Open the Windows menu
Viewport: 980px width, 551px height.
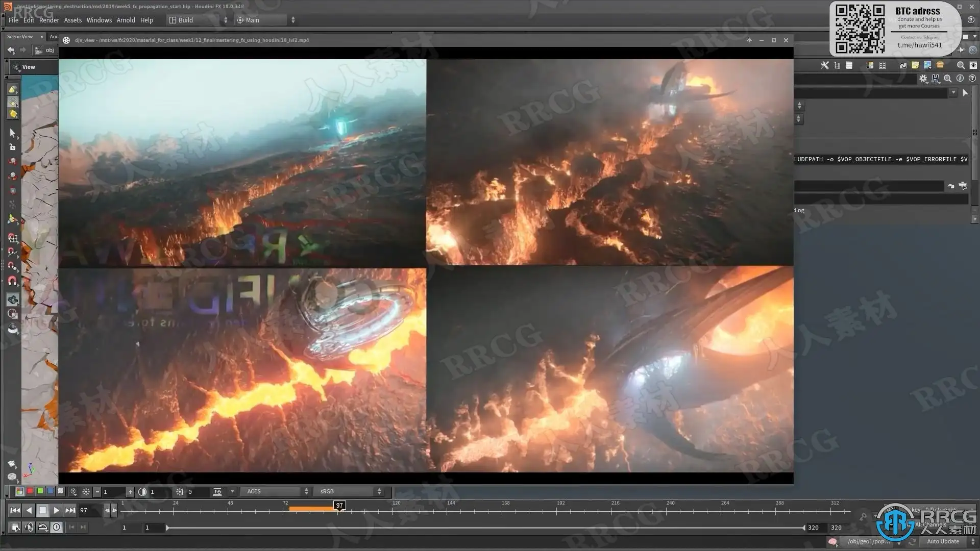click(x=99, y=20)
